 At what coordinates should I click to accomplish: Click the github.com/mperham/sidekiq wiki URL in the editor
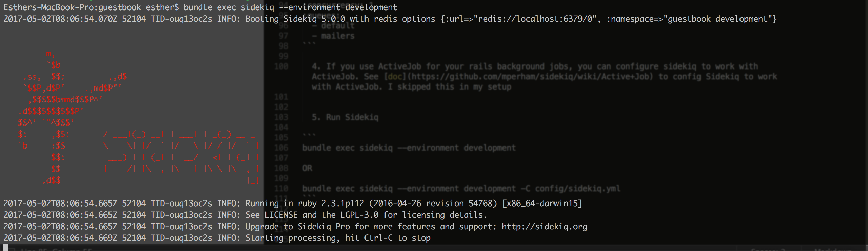pyautogui.click(x=533, y=77)
